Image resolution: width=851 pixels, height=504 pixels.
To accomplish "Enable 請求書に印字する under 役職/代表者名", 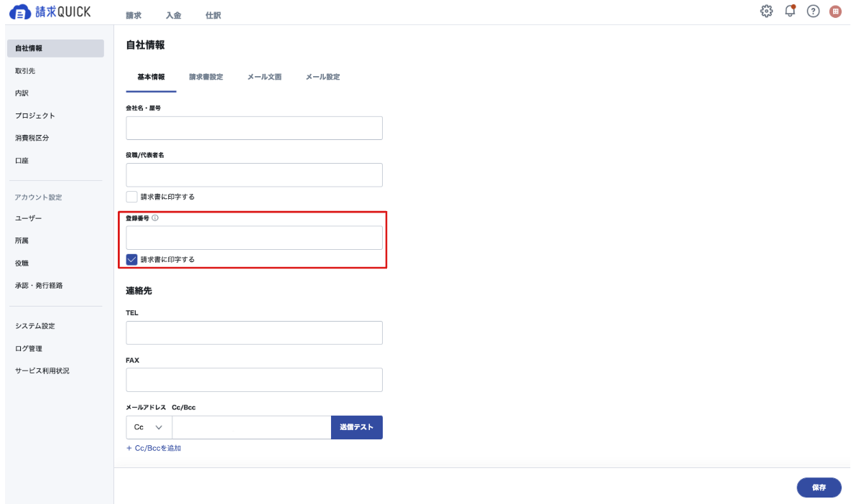I will pyautogui.click(x=131, y=197).
